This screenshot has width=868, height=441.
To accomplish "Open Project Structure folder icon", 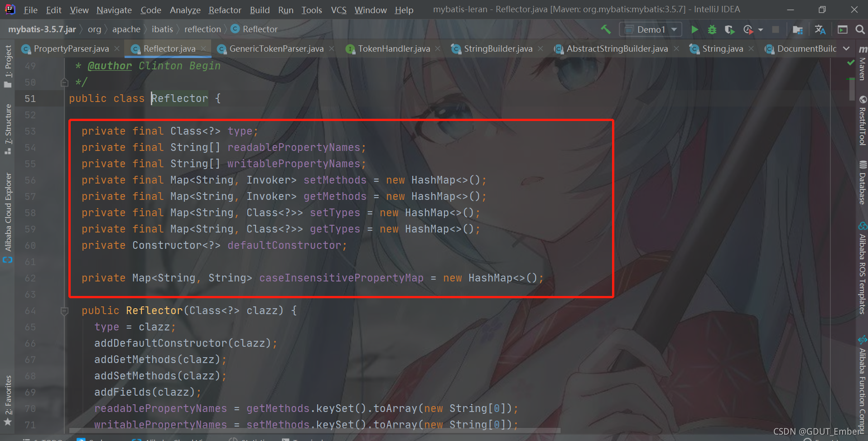I will 798,29.
